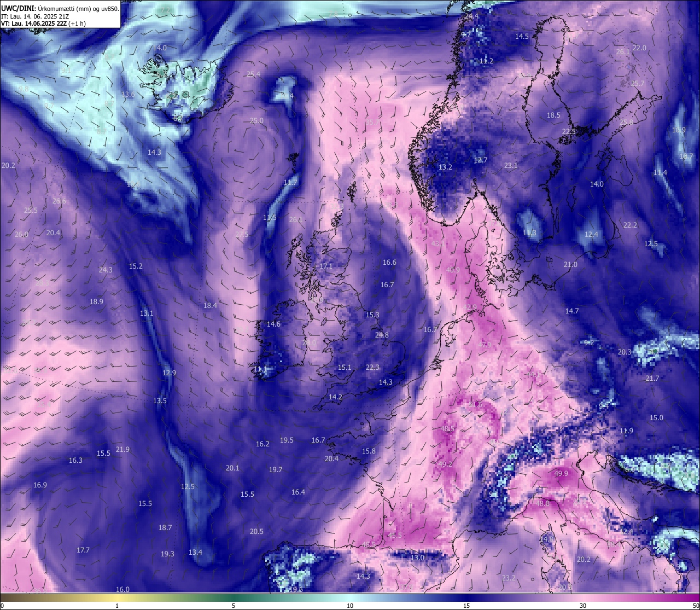Click the 15.1 value over Wales

click(345, 368)
